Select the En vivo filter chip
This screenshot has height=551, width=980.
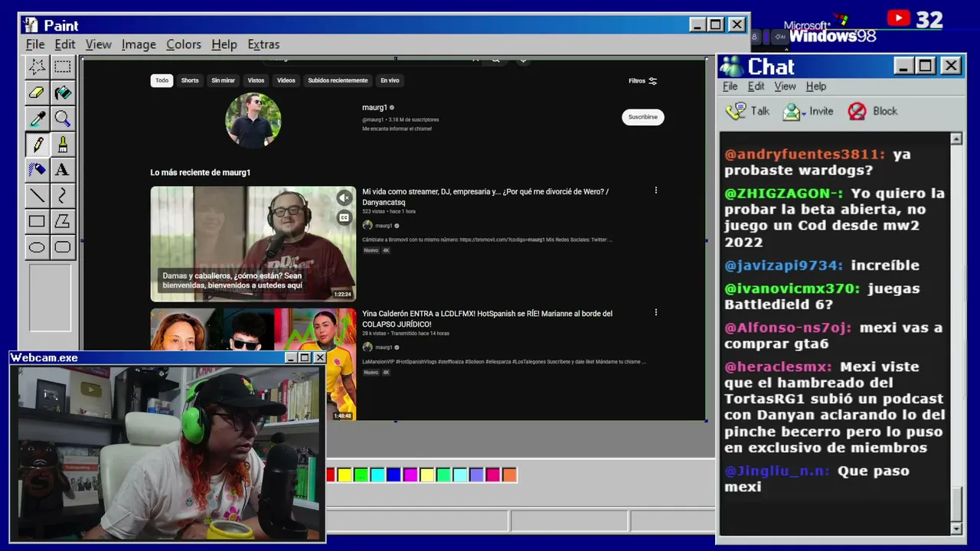coord(390,80)
